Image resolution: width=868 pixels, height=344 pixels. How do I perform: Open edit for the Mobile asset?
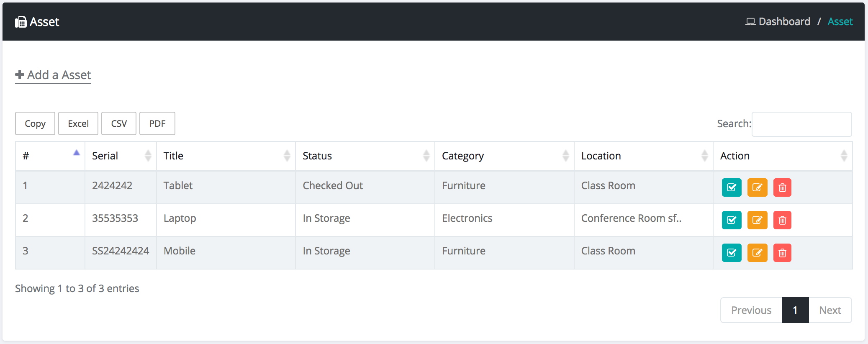757,253
